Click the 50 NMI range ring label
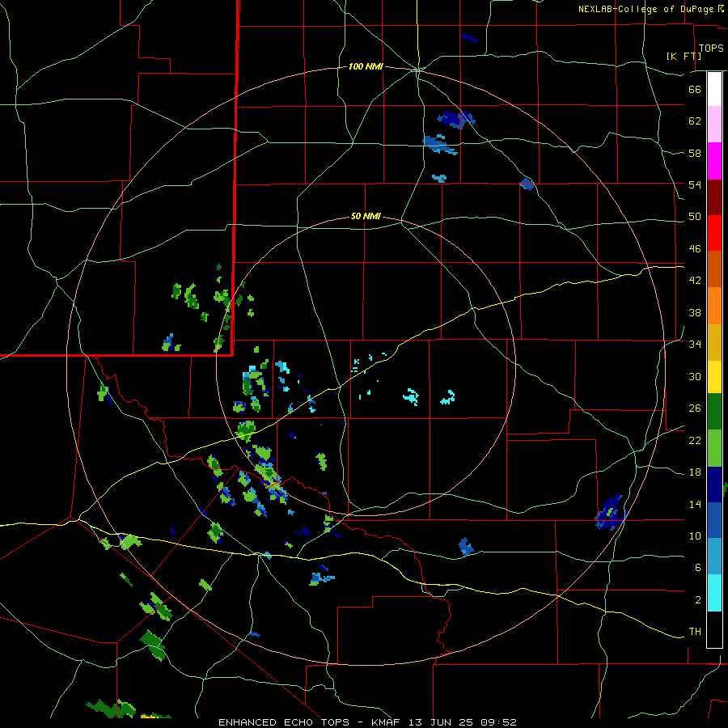 [x=366, y=216]
